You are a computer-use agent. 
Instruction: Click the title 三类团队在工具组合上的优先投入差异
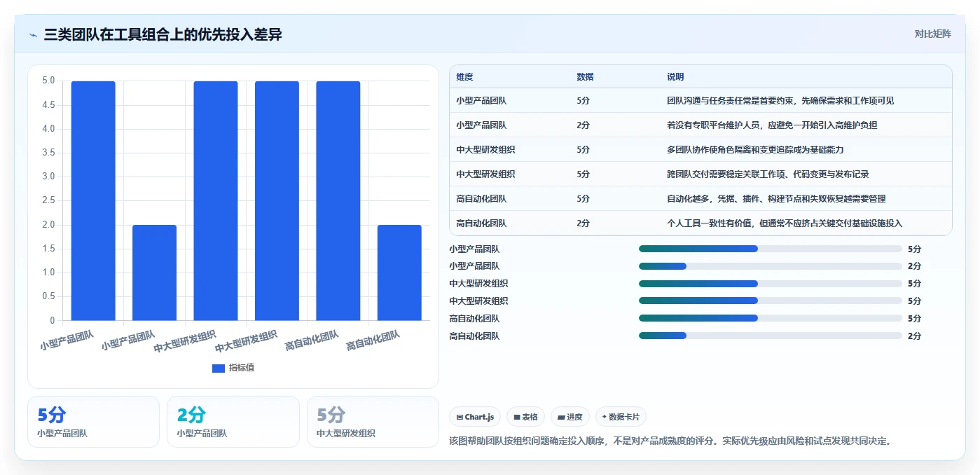(x=163, y=34)
